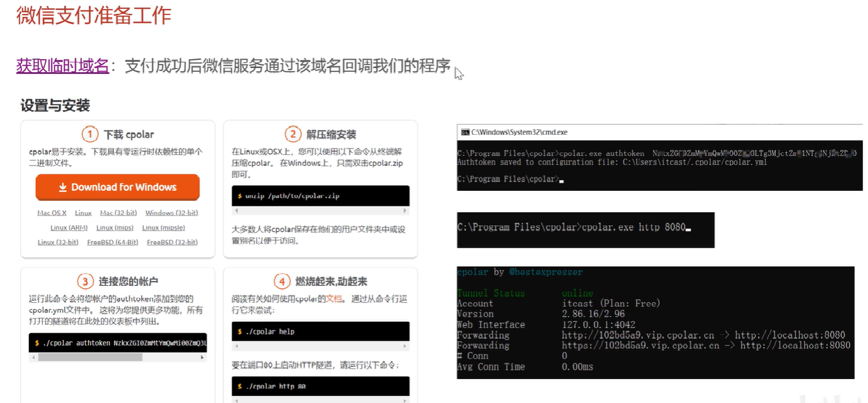868x403 pixels.
Task: Open the Mac OS X download link
Action: click(52, 213)
